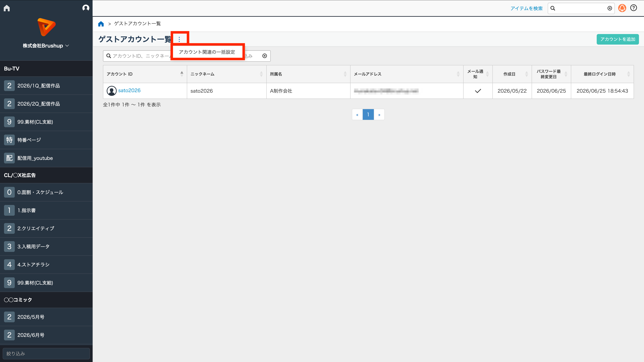Clear the top item search box with its X icon
Viewport: 644px width, 362px height.
click(610, 8)
